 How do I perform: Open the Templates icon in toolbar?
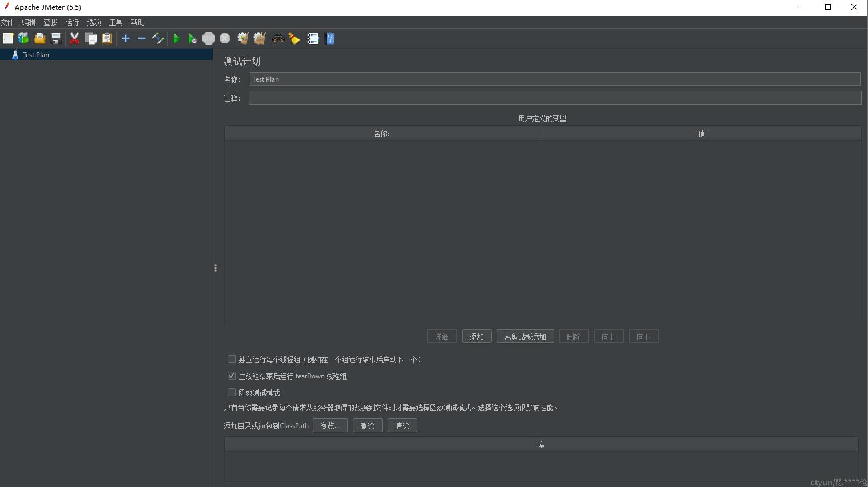[x=23, y=38]
